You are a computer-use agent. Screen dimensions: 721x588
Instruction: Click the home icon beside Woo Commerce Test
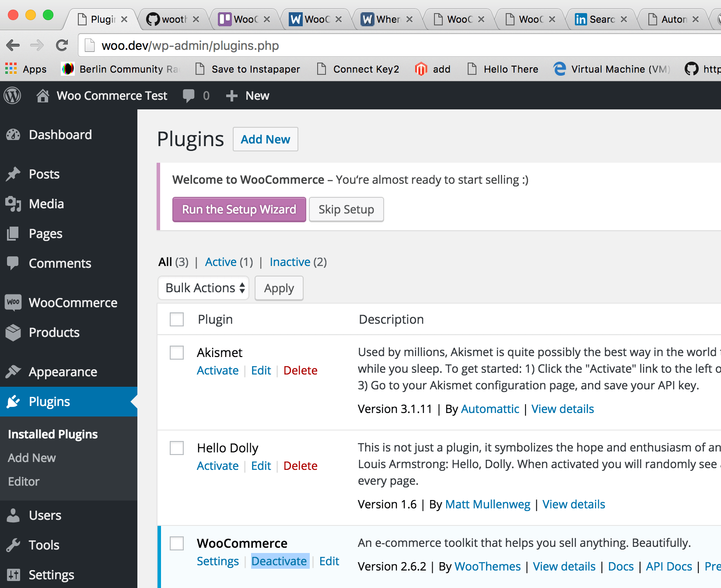click(x=42, y=95)
